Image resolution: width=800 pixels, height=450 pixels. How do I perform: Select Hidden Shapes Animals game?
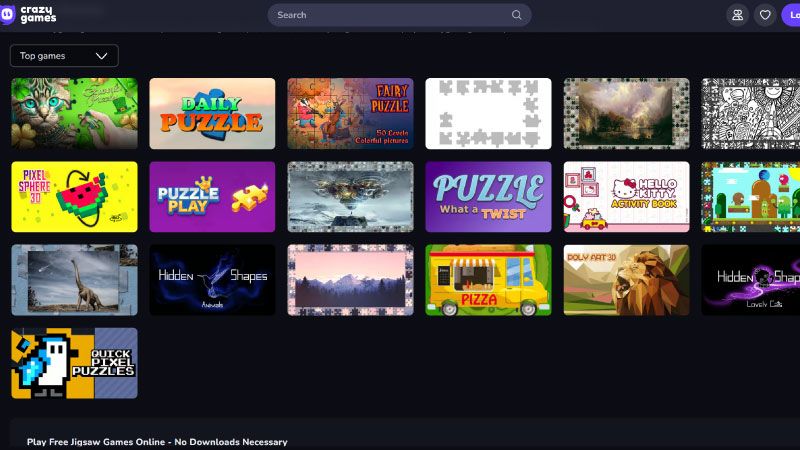212,280
